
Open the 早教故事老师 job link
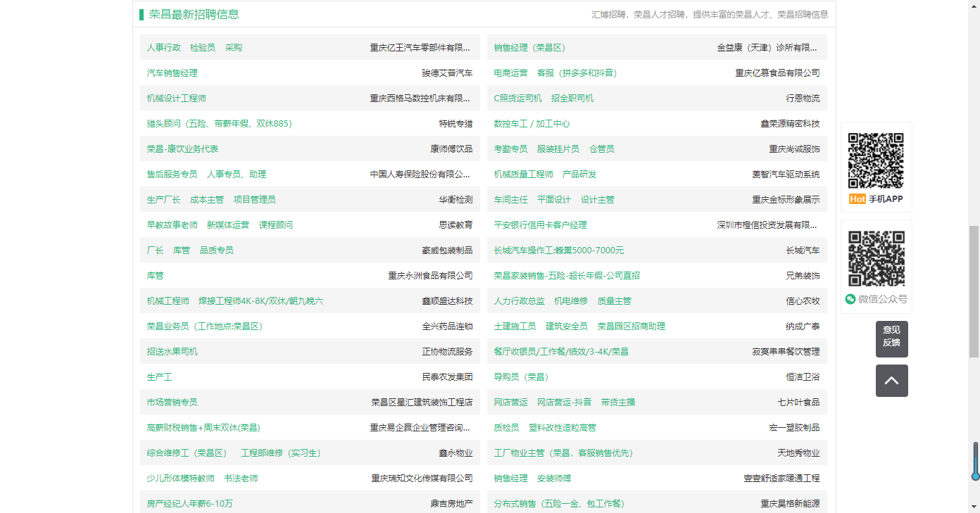pos(172,225)
